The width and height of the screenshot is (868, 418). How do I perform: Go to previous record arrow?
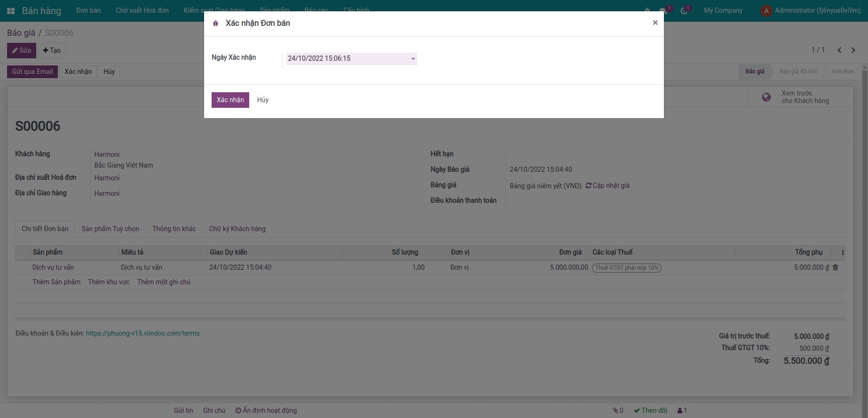pyautogui.click(x=839, y=50)
